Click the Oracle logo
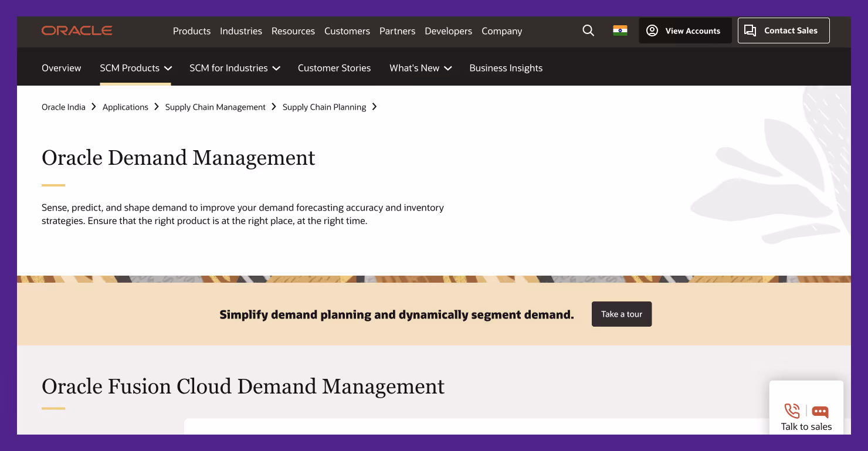This screenshot has width=868, height=451. pos(77,30)
